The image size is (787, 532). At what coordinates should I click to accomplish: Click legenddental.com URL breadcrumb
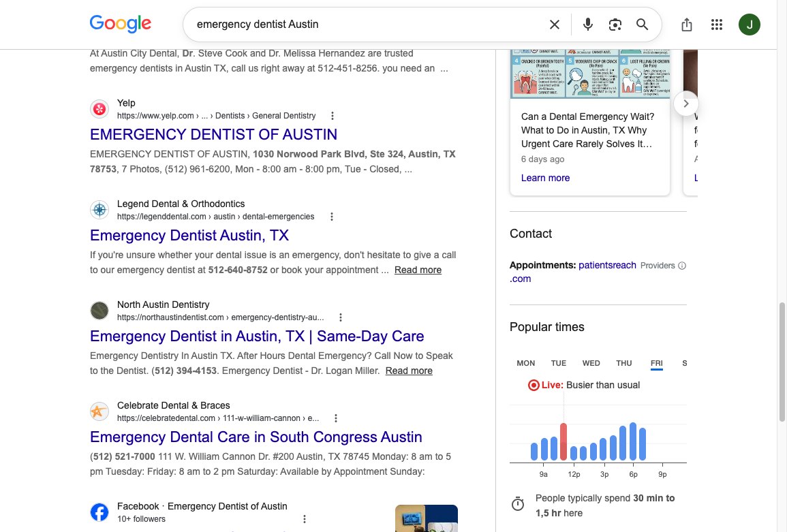click(216, 217)
